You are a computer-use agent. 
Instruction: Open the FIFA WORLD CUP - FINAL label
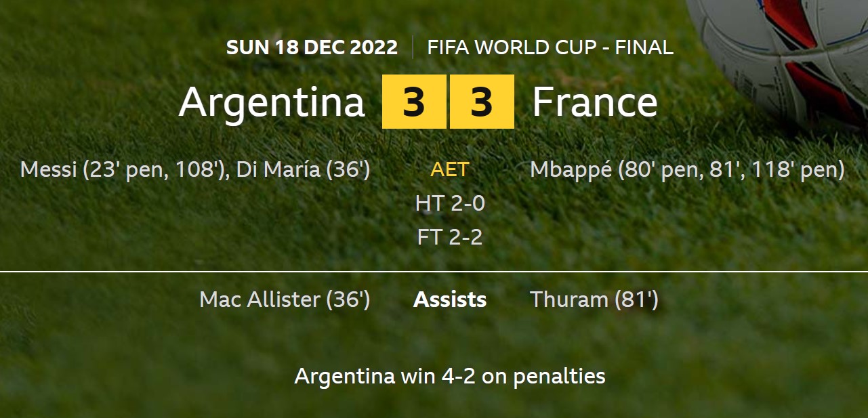pos(550,47)
